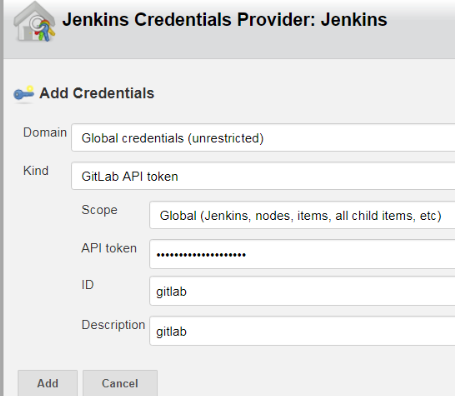Viewport: 455px width, 396px height.
Task: Click the blue key icon beside Add Credentials
Action: (24, 93)
